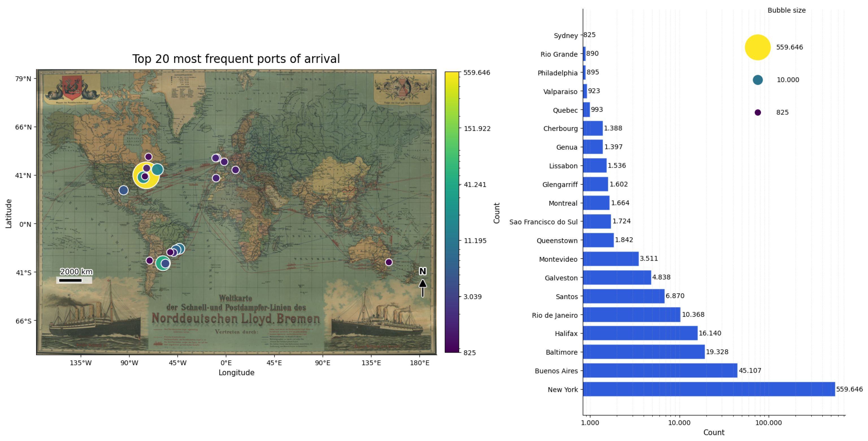Click the Glengarriff bar
Image resolution: width=868 pixels, height=441 pixels.
pos(596,184)
